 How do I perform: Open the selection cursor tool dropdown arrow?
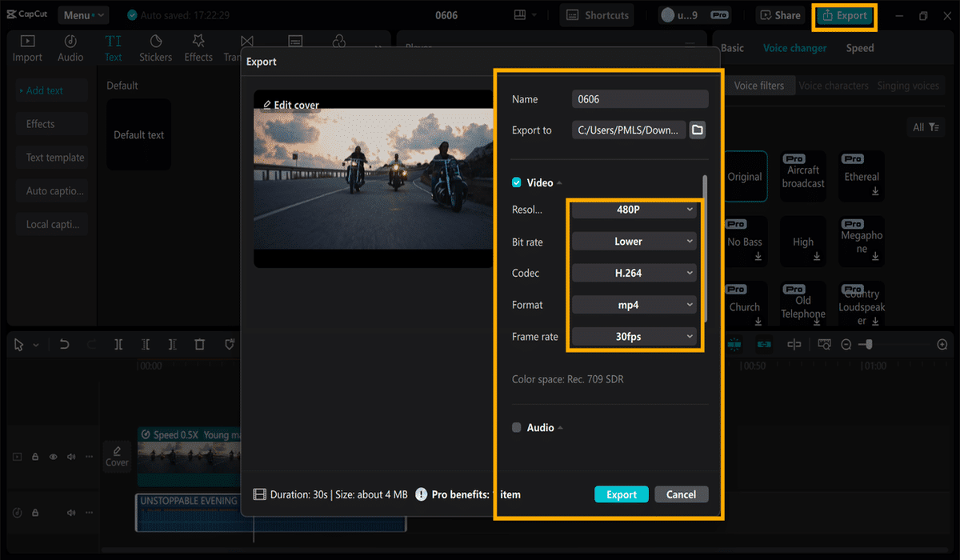36,345
